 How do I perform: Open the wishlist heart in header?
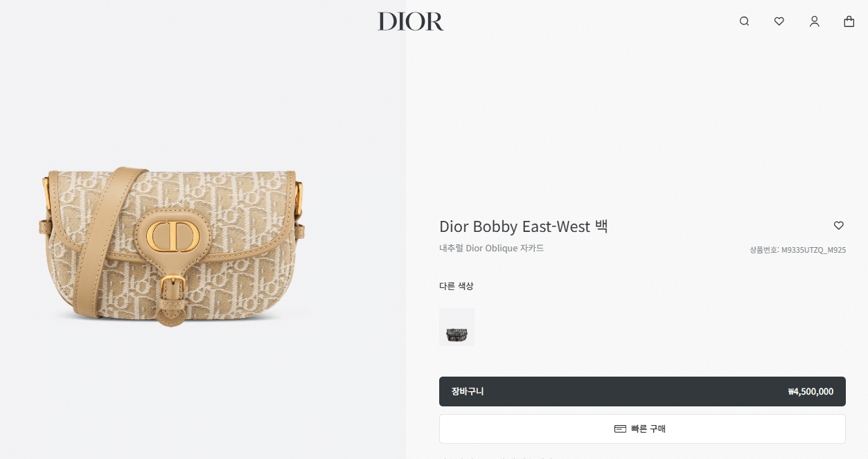(x=779, y=21)
